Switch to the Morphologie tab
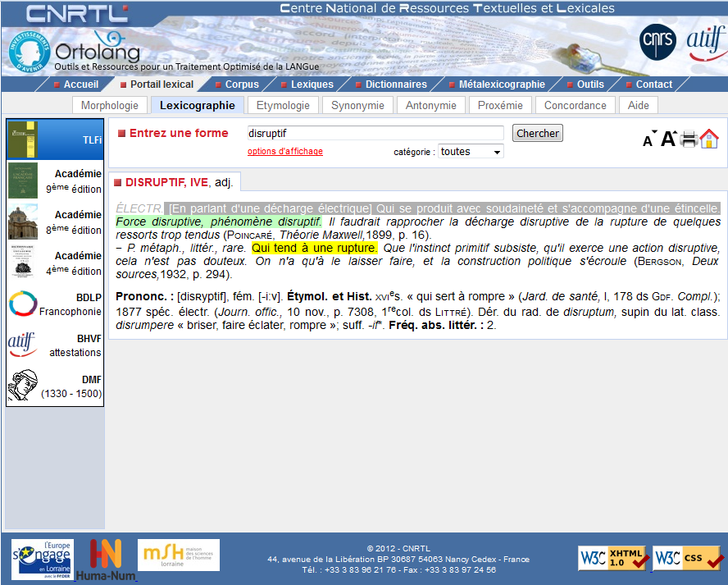 click(x=110, y=105)
